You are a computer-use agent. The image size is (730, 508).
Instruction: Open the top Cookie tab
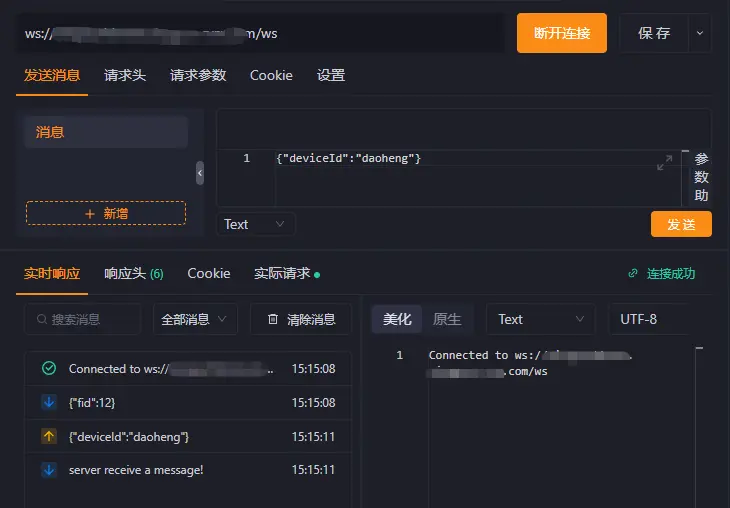(271, 75)
